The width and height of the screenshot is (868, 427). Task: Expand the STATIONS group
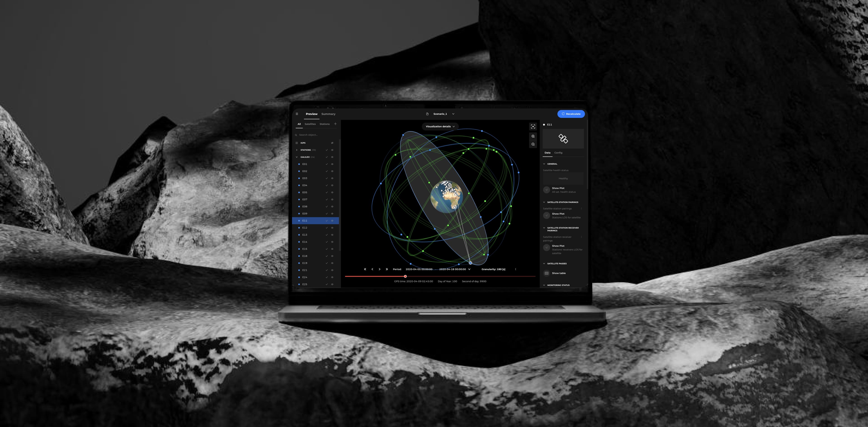click(297, 150)
